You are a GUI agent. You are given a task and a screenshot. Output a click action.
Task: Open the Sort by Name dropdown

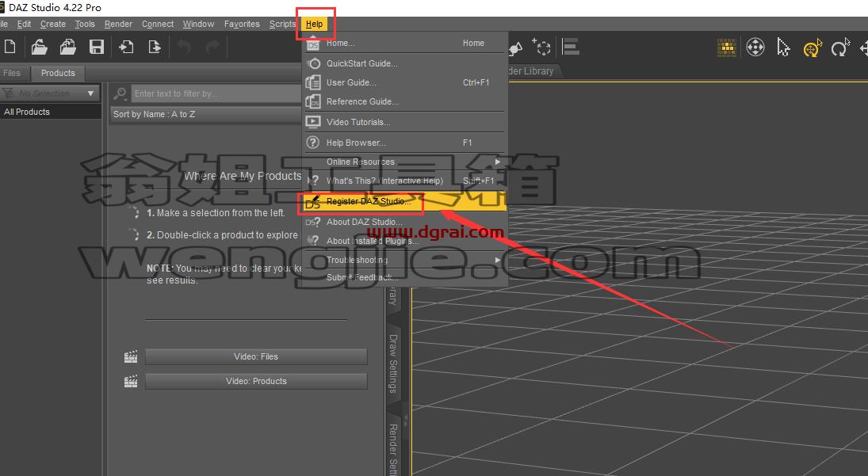[x=206, y=114]
